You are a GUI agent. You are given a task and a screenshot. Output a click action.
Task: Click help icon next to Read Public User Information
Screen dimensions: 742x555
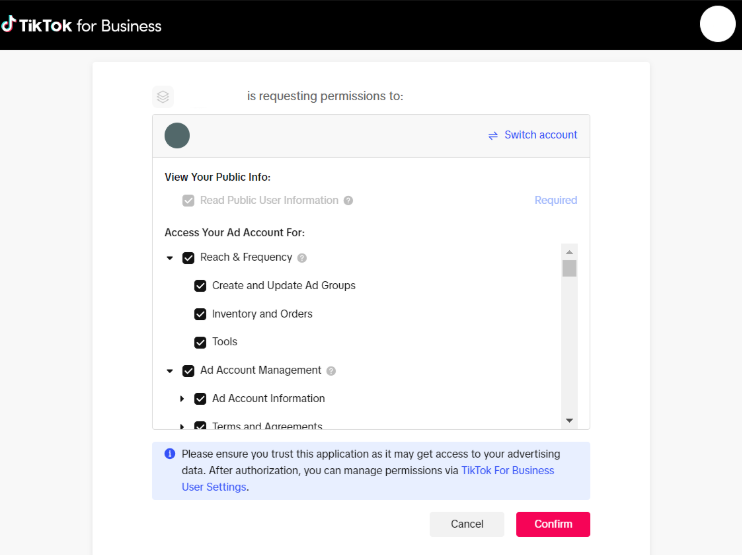coord(348,201)
